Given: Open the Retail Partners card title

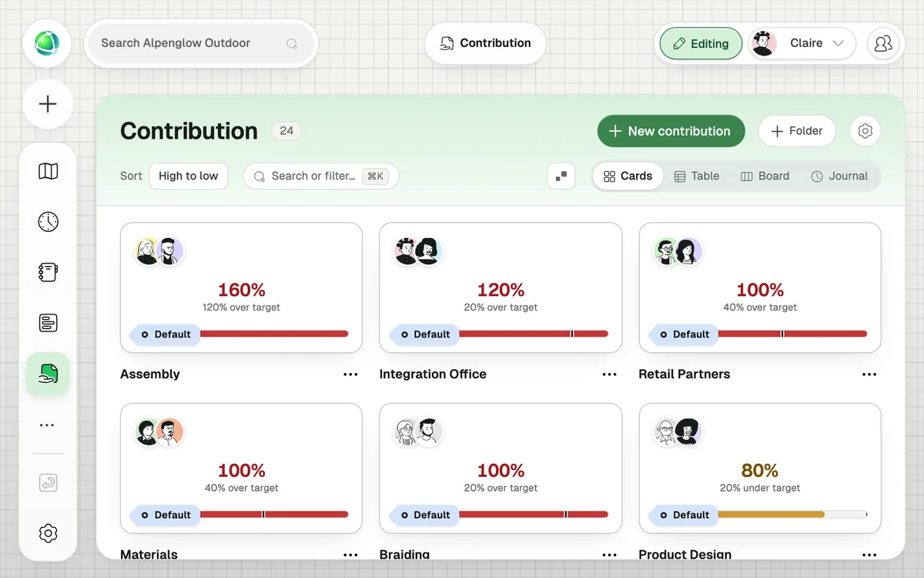Looking at the screenshot, I should 685,375.
